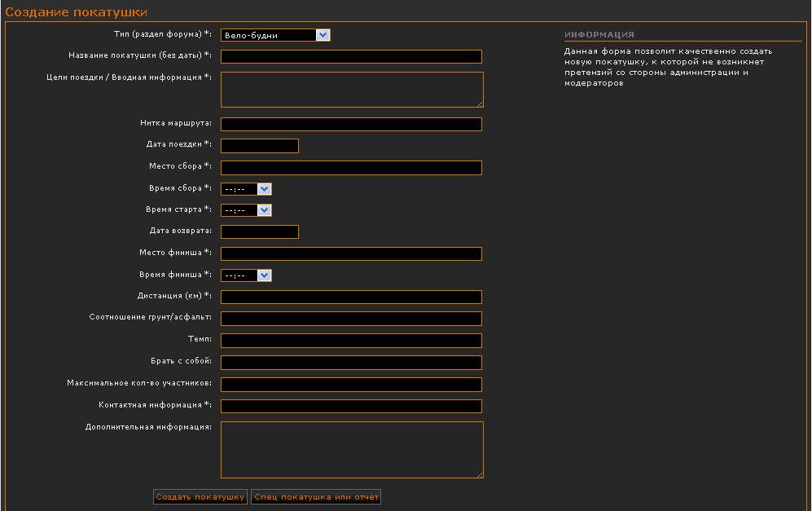The width and height of the screenshot is (812, 511).
Task: Select the Место финиша input field
Action: (x=351, y=254)
